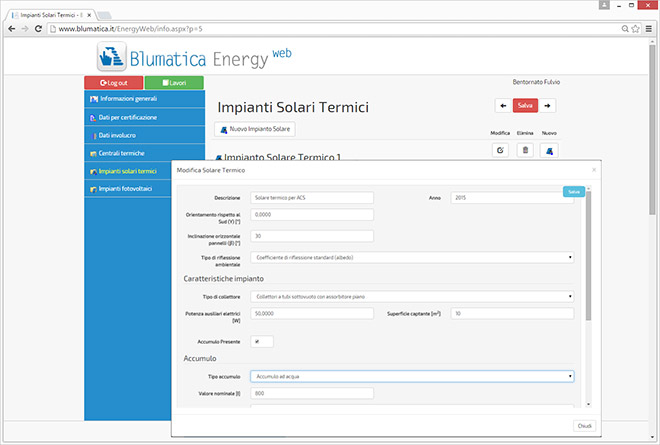Open Tipo di riflessione ambientale dropdown
660x445 pixels.
click(x=412, y=257)
